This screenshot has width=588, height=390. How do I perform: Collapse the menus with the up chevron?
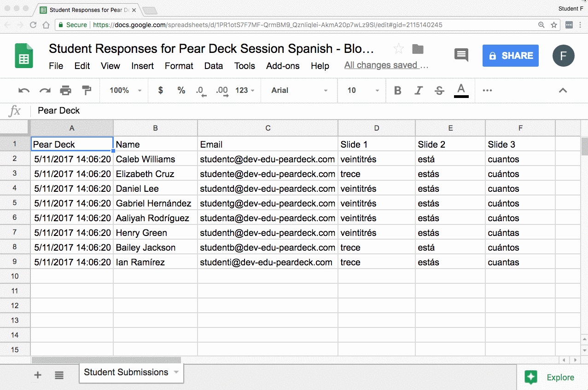[x=563, y=91]
